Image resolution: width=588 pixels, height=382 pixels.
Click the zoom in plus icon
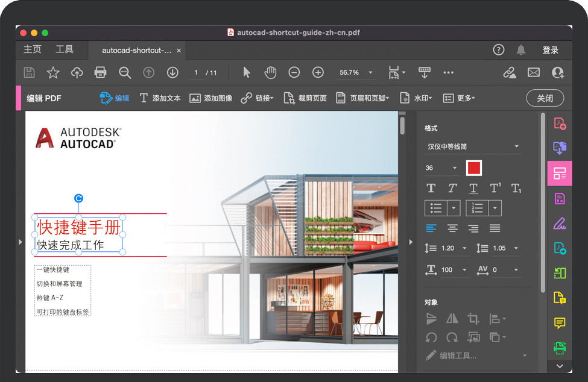click(318, 72)
